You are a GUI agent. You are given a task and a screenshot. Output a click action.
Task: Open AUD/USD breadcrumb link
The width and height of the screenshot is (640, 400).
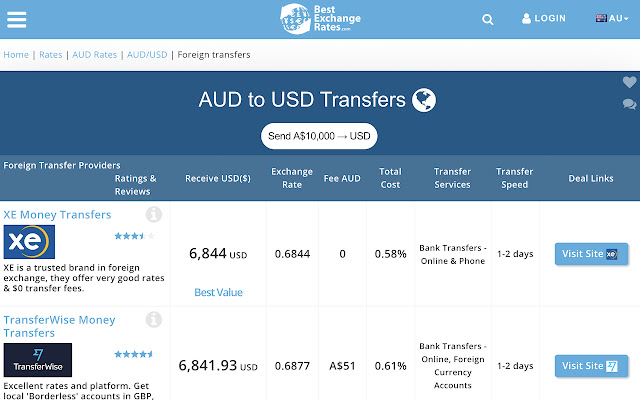tap(147, 55)
